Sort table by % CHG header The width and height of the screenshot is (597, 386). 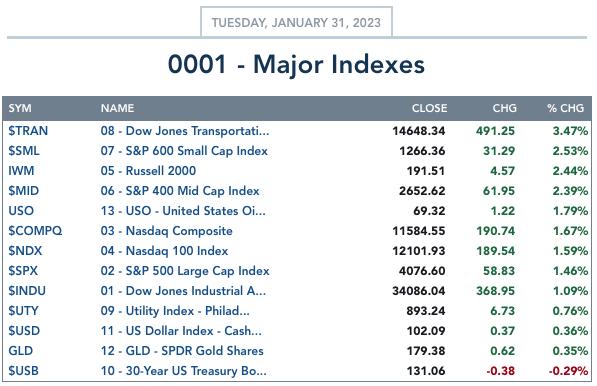point(566,108)
